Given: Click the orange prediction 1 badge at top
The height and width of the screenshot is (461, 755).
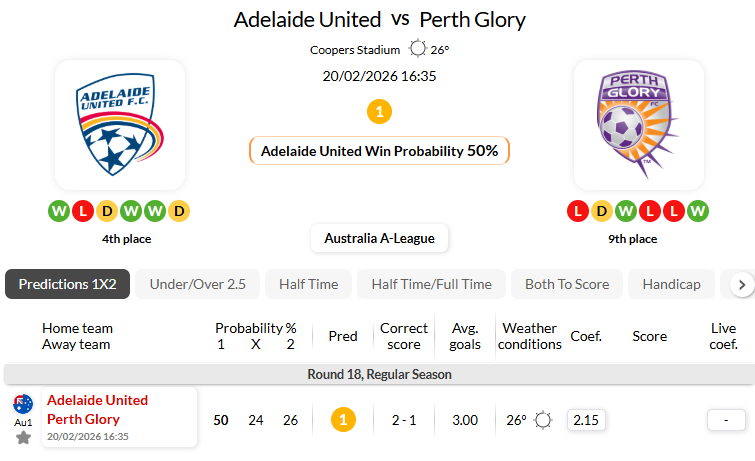Looking at the screenshot, I should click(x=379, y=112).
